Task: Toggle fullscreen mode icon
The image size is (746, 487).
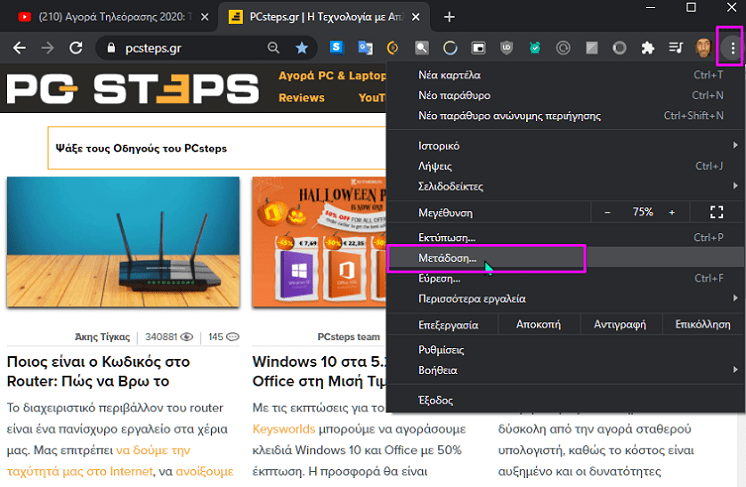Action: tap(717, 212)
